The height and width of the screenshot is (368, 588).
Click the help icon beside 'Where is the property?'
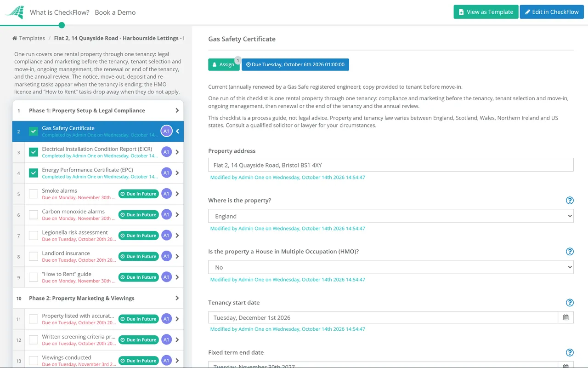coord(570,201)
